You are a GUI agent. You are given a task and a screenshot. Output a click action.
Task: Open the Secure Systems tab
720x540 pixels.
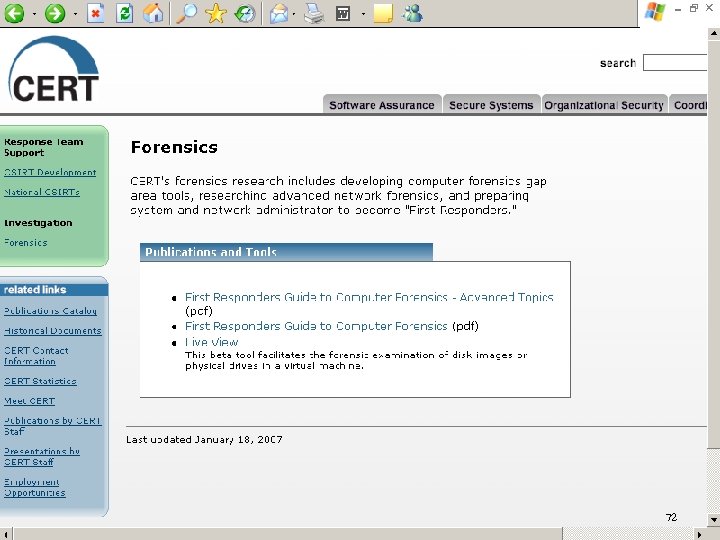click(491, 104)
